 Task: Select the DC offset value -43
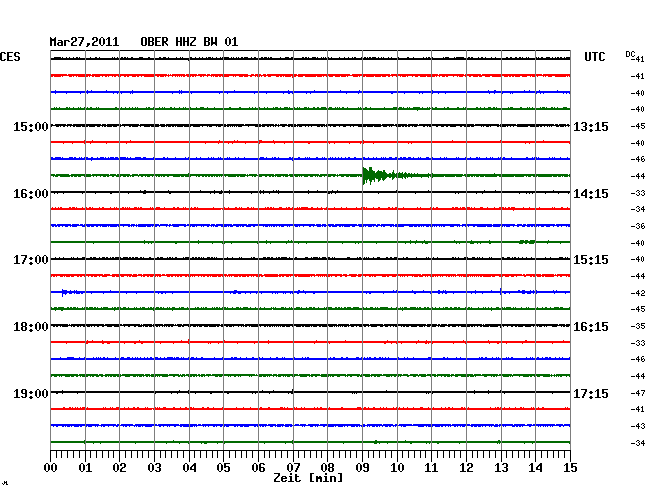pyautogui.click(x=638, y=426)
